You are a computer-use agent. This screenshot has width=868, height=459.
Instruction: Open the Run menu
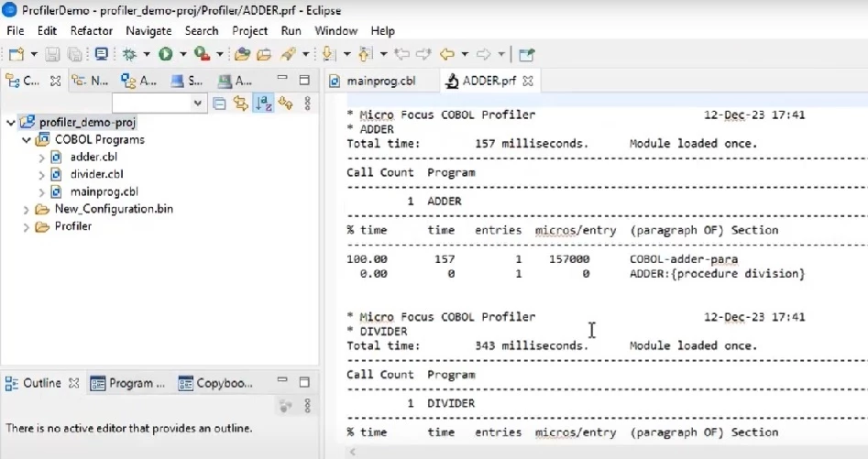pyautogui.click(x=291, y=31)
